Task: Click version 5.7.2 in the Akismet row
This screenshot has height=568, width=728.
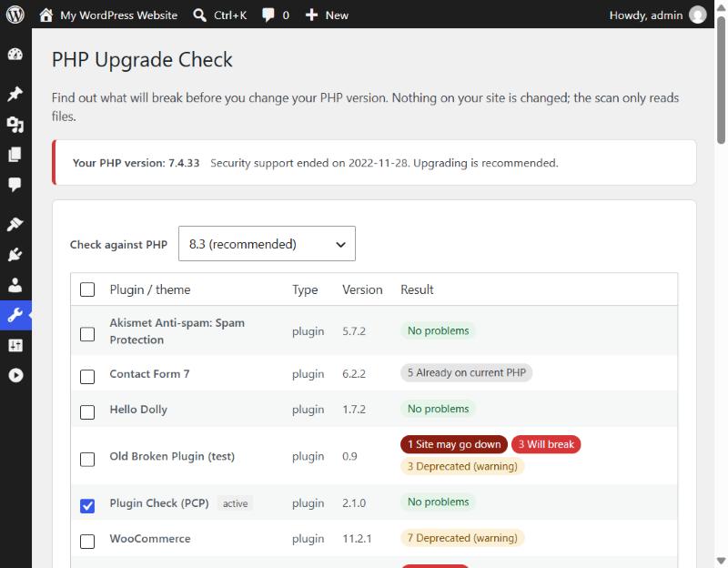Action: pos(354,331)
